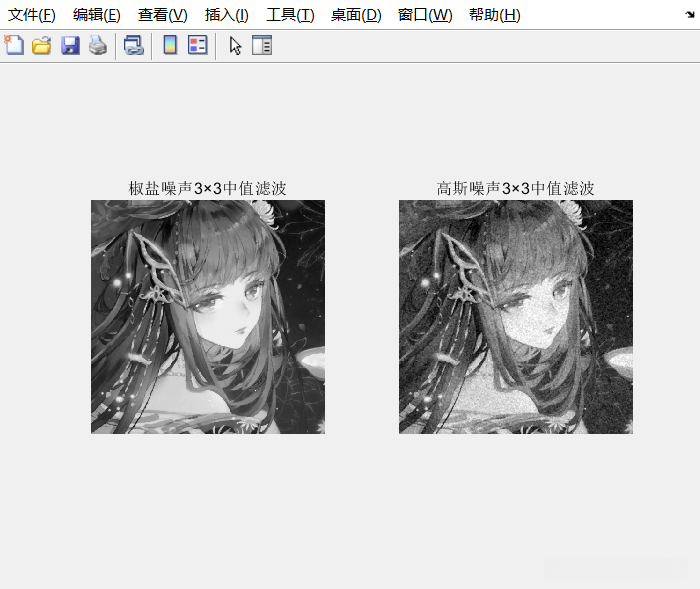Open the 窗口(W) menu
Image resolution: width=700 pixels, height=589 pixels.
click(425, 15)
